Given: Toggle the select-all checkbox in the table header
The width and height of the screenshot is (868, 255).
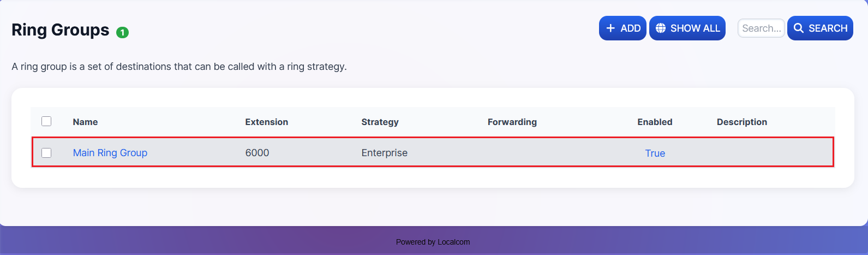Looking at the screenshot, I should click(x=46, y=121).
